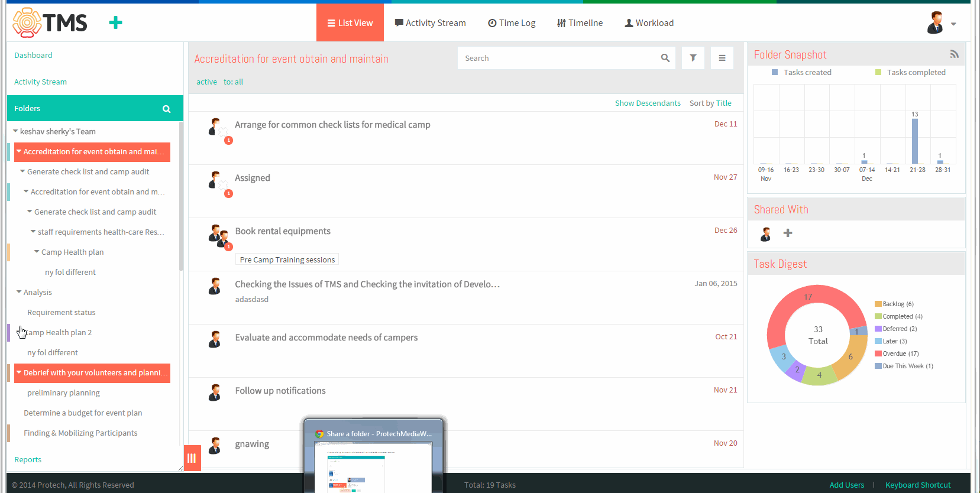Click the 13-task bar in snapshot chart
The image size is (980, 493).
915,141
